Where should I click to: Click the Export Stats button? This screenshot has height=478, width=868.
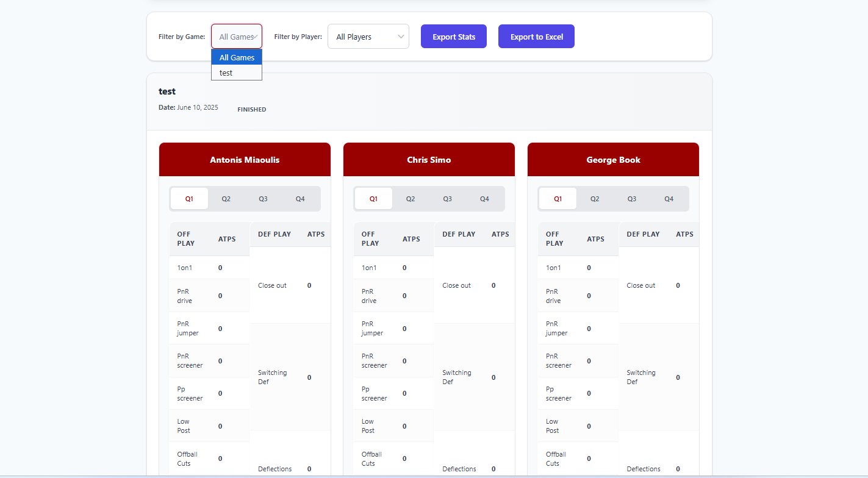tap(454, 37)
